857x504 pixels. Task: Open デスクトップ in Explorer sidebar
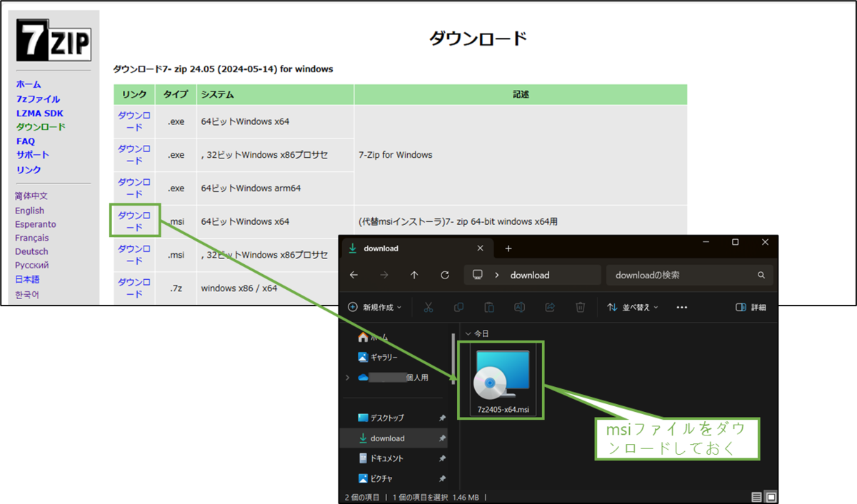click(380, 418)
